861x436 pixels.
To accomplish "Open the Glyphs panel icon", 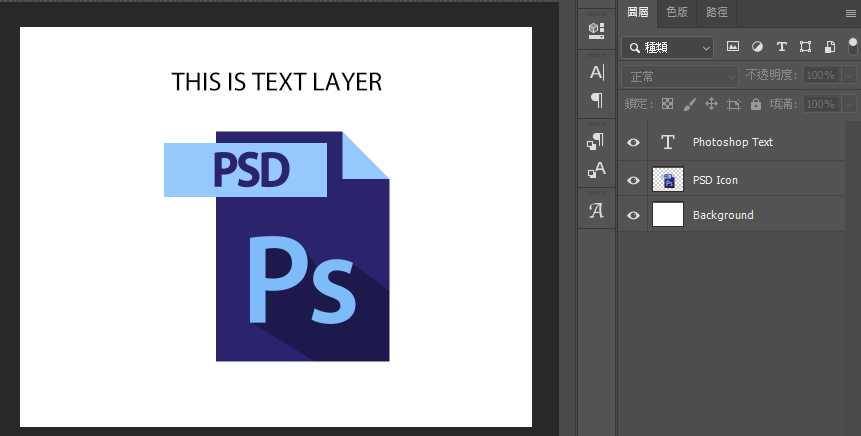I will [596, 210].
